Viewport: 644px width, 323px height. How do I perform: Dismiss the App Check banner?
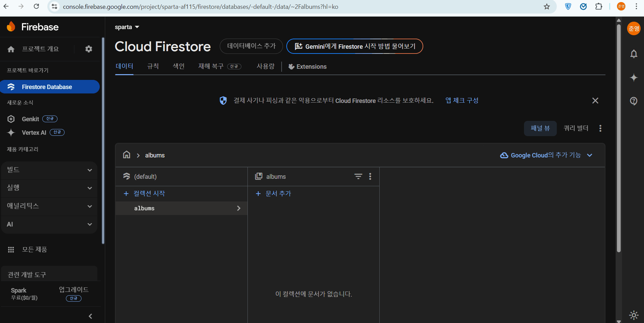tap(595, 101)
